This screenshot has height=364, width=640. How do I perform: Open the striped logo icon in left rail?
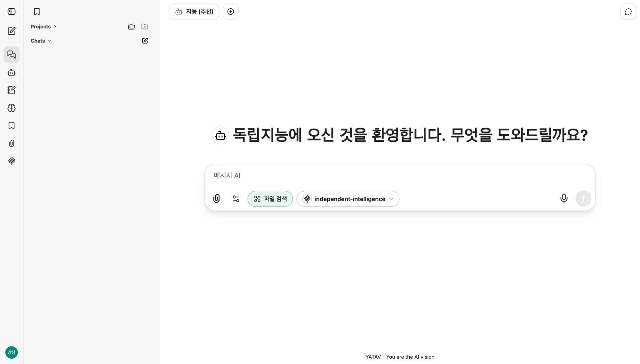(12, 161)
